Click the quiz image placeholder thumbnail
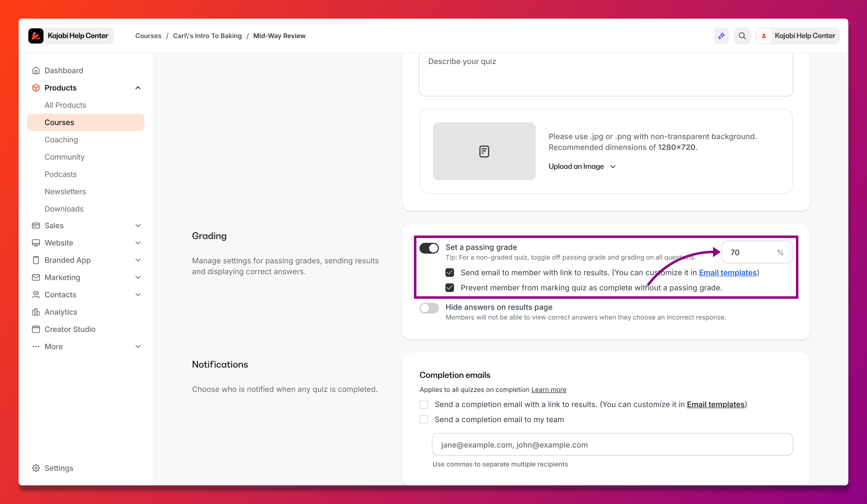The image size is (867, 504). (484, 151)
